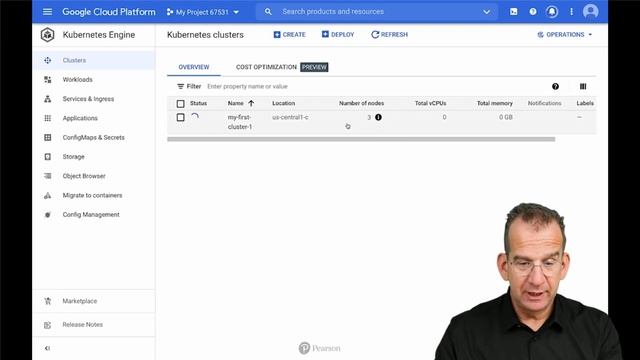Click the 0 GB memory cell
The image size is (640, 360).
[505, 118]
